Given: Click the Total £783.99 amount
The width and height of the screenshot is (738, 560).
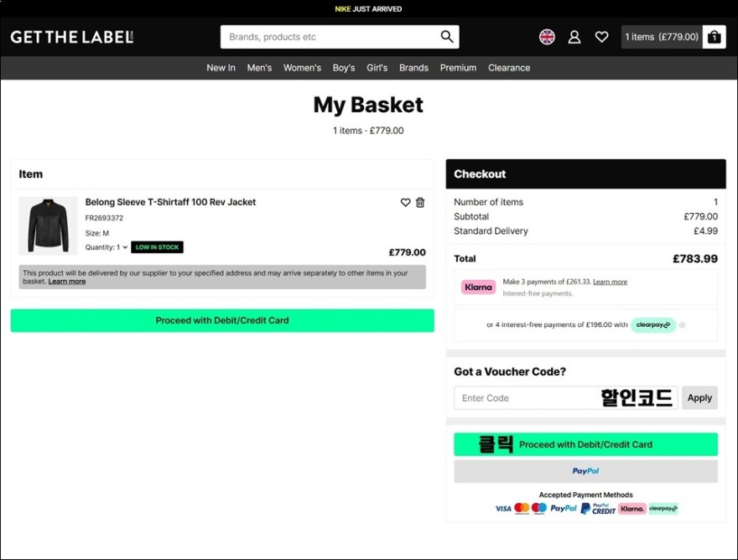Looking at the screenshot, I should point(695,258).
